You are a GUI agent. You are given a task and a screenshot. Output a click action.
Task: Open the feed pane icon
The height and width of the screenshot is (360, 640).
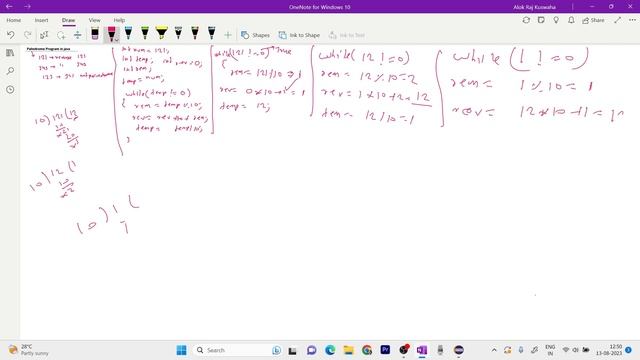tap(541, 20)
